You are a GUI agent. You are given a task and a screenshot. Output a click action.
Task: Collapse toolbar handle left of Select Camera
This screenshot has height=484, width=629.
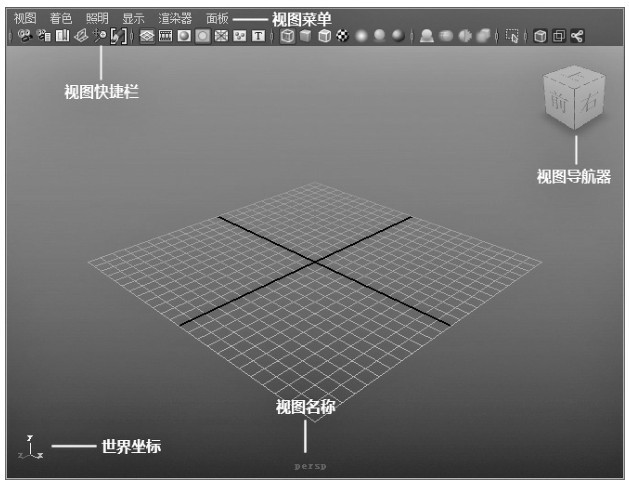point(11,36)
